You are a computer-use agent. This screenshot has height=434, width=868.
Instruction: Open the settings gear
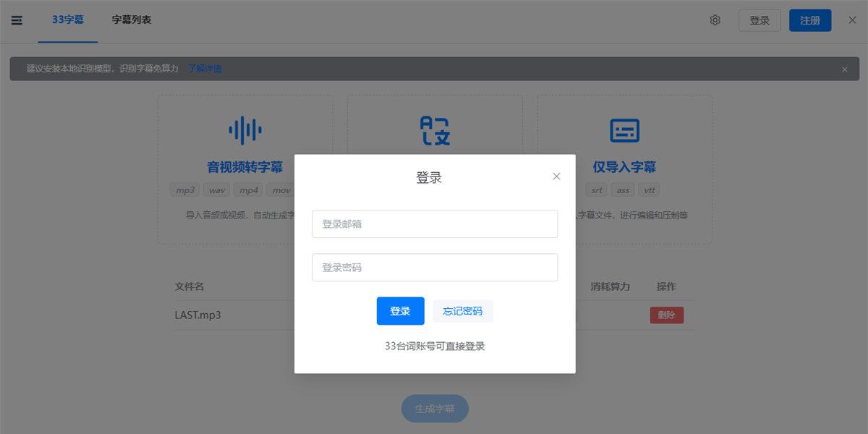coord(715,20)
